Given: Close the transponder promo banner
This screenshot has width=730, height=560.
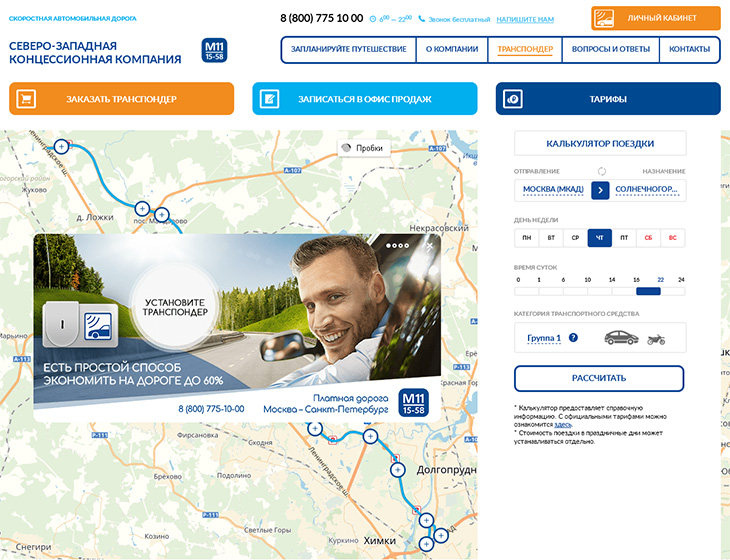Looking at the screenshot, I should coord(430,245).
